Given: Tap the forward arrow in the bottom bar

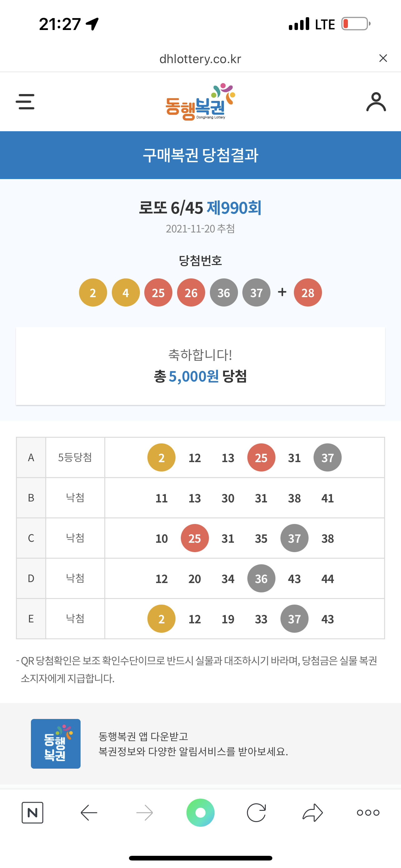Looking at the screenshot, I should click(x=145, y=812).
